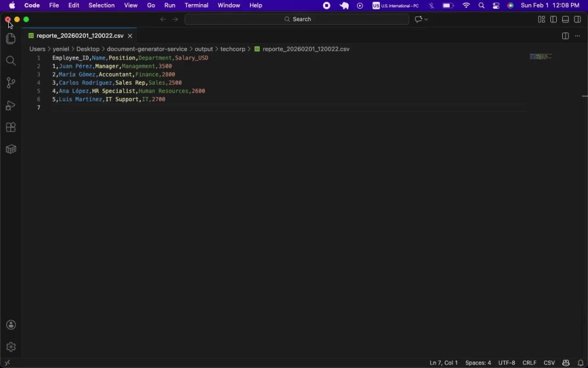Close the reporte_20260201_120022.csv tab
588x368 pixels.
pyautogui.click(x=130, y=36)
